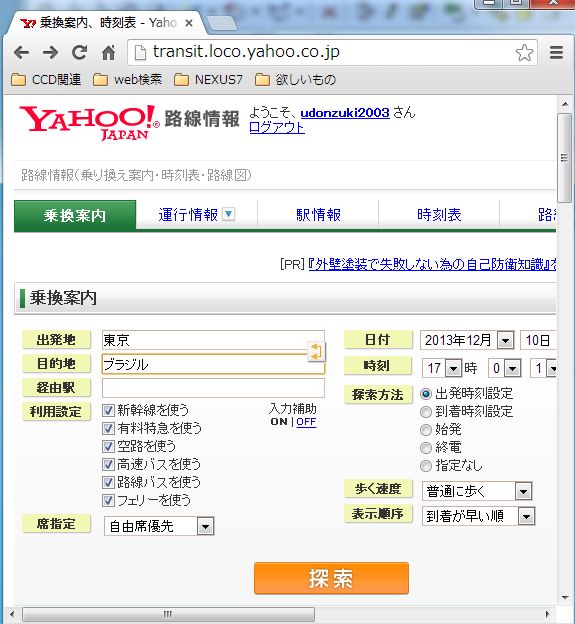Open the minute tens dropdown showing 0
The height and width of the screenshot is (624, 575).
pyautogui.click(x=505, y=368)
